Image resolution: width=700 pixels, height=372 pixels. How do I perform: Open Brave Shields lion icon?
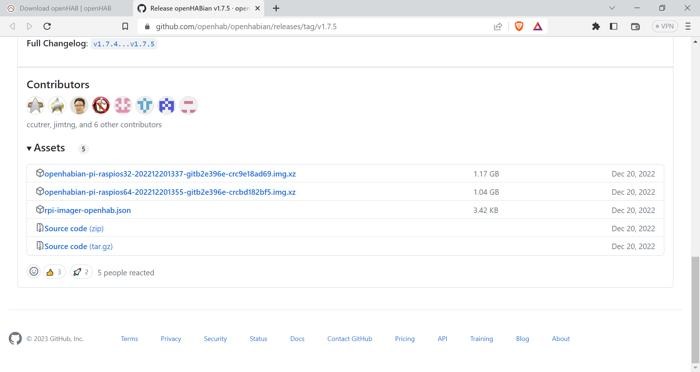click(519, 26)
